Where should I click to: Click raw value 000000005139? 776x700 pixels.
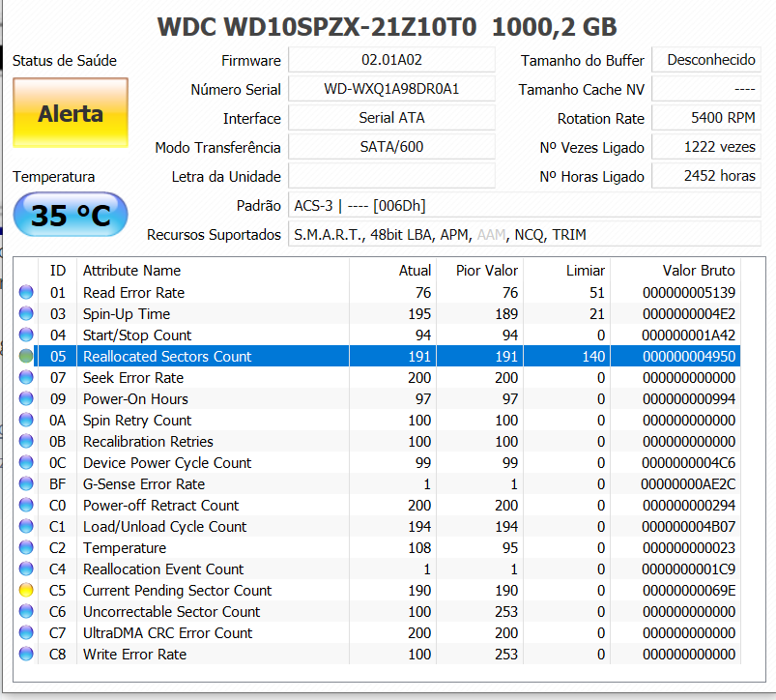(x=689, y=293)
